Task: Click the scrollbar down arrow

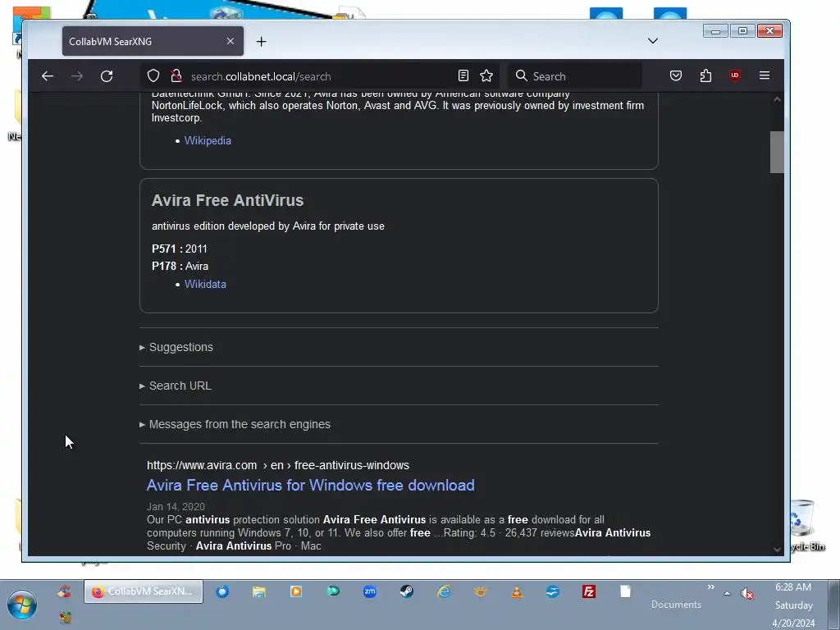Action: click(777, 549)
